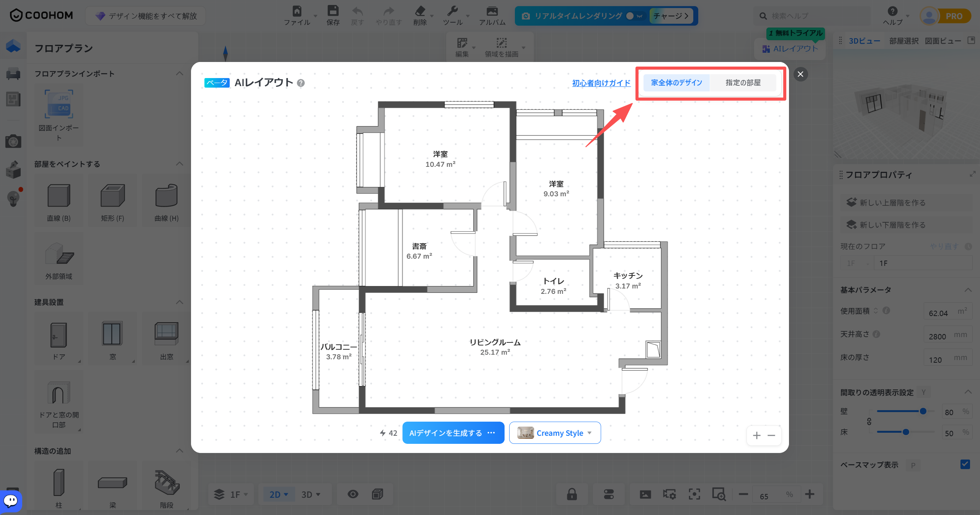Close the AIレイアウト dialog

click(800, 74)
